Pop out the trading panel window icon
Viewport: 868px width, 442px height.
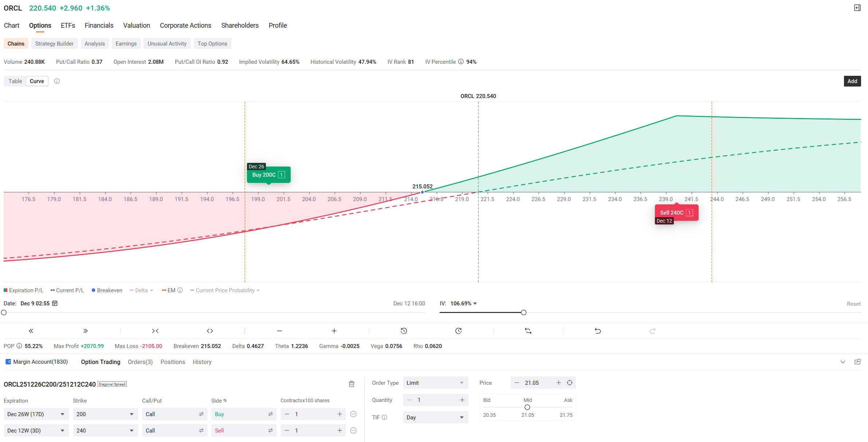(858, 362)
